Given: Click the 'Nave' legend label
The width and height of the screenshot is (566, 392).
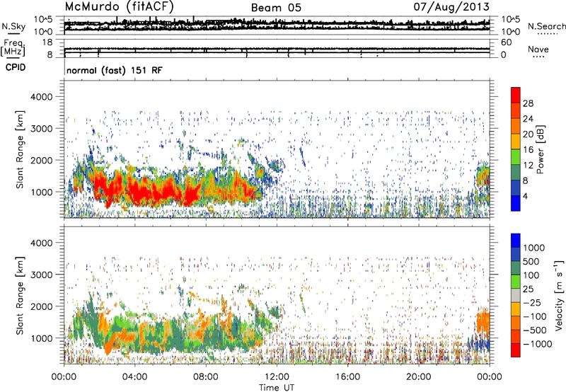Looking at the screenshot, I should coord(538,49).
